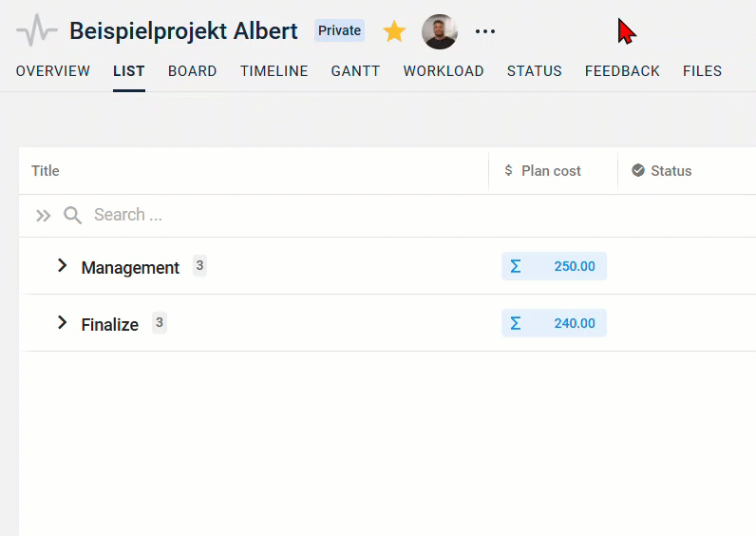756x536 pixels.
Task: Click the Management sum sigma icon
Action: point(516,266)
